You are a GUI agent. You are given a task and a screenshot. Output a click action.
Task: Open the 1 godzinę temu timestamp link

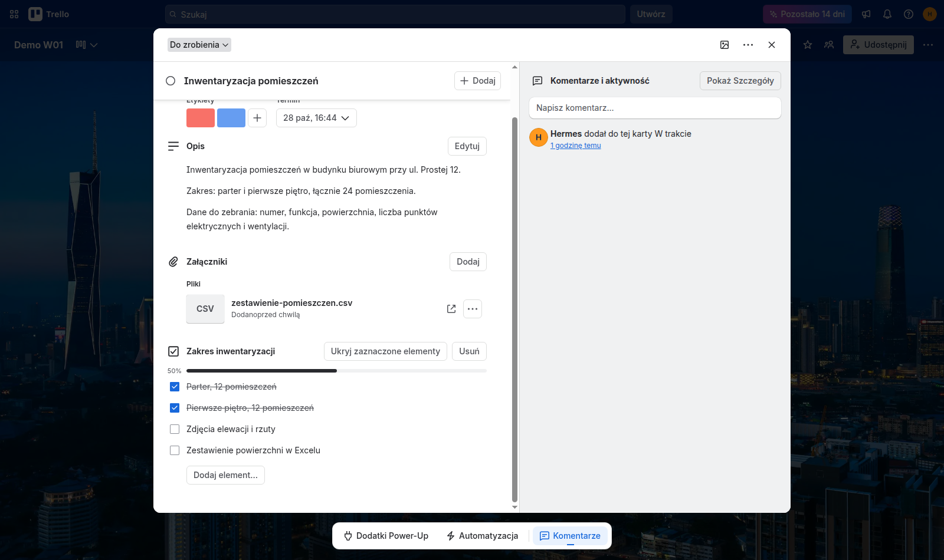(576, 146)
